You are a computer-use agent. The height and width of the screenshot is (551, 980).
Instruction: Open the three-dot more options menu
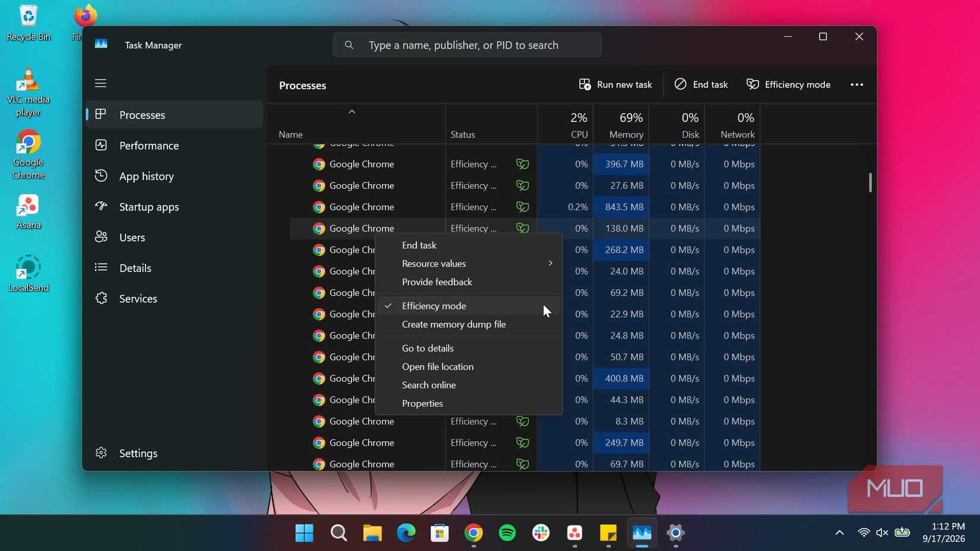pyautogui.click(x=856, y=84)
